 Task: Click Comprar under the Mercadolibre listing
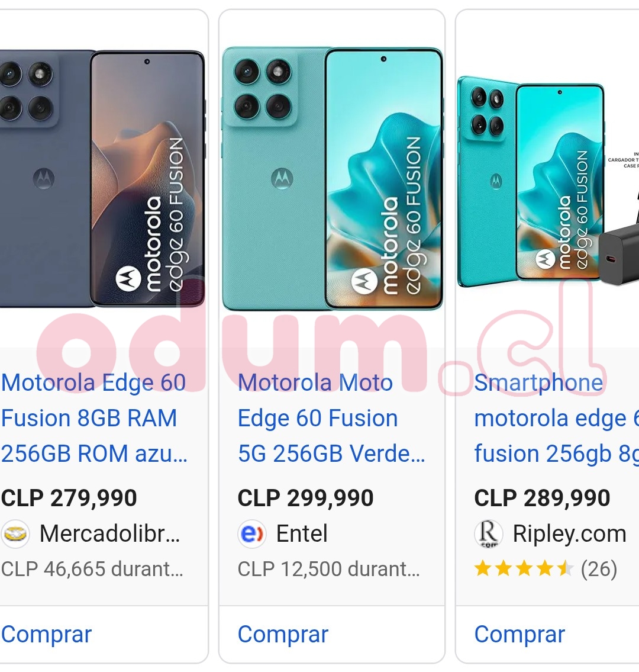pos(46,634)
